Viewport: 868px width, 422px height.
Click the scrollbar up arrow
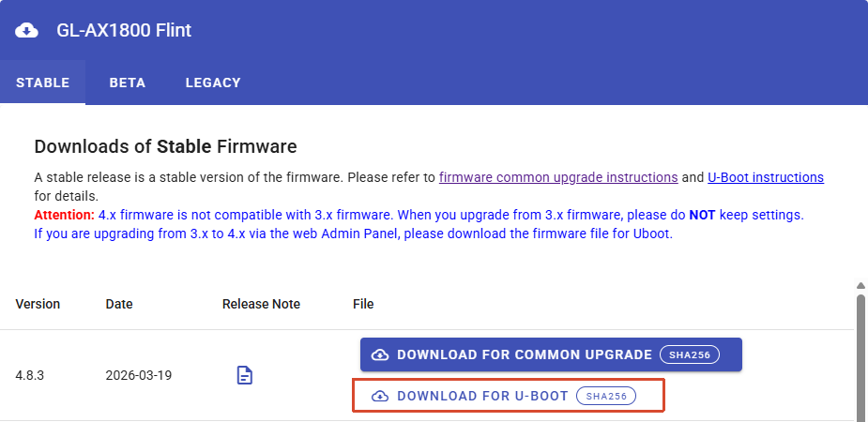(860, 286)
